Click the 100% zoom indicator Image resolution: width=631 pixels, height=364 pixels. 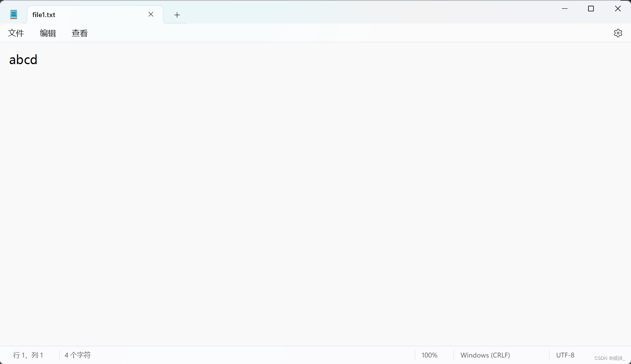(x=429, y=355)
